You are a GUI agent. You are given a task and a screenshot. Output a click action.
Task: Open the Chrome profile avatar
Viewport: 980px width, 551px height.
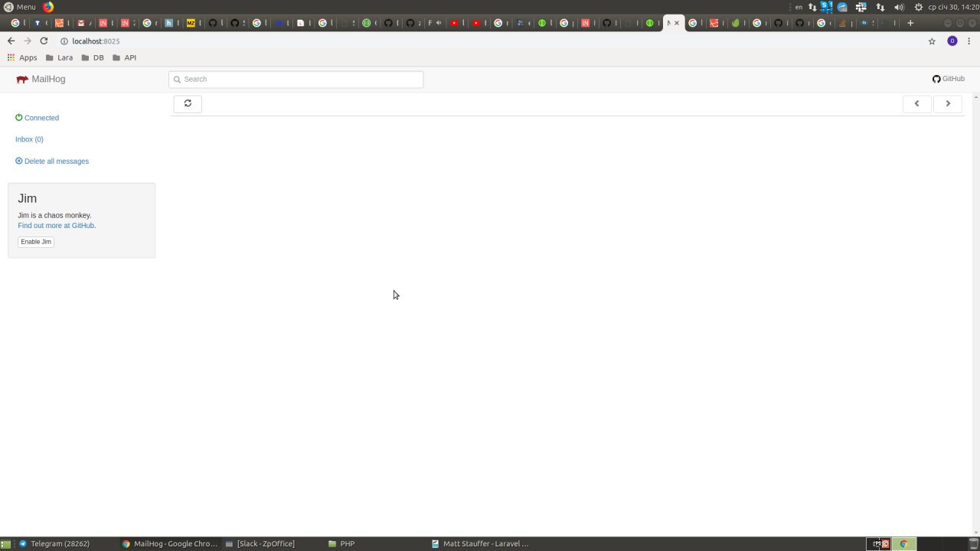[952, 41]
